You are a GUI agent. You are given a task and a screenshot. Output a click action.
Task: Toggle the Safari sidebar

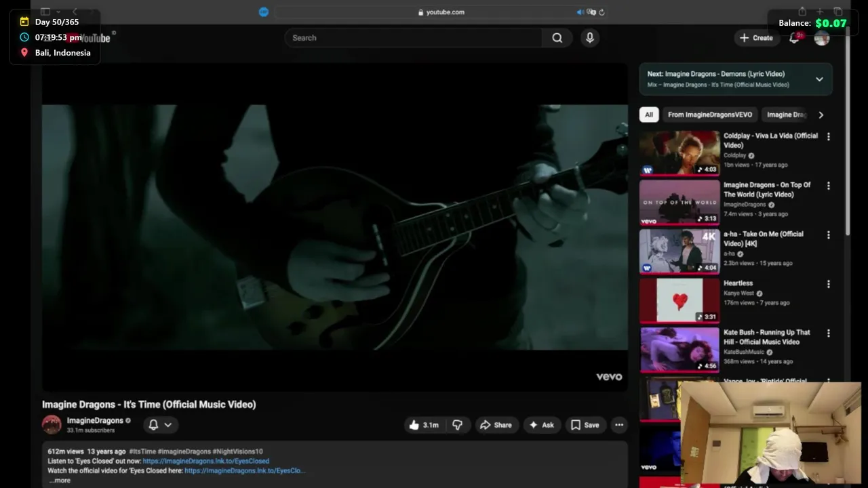point(45,12)
